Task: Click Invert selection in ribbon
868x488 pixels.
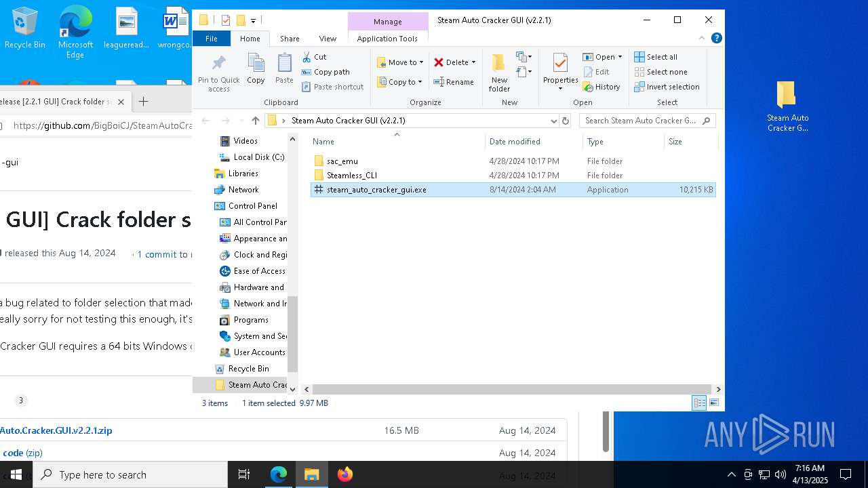Action: [667, 87]
